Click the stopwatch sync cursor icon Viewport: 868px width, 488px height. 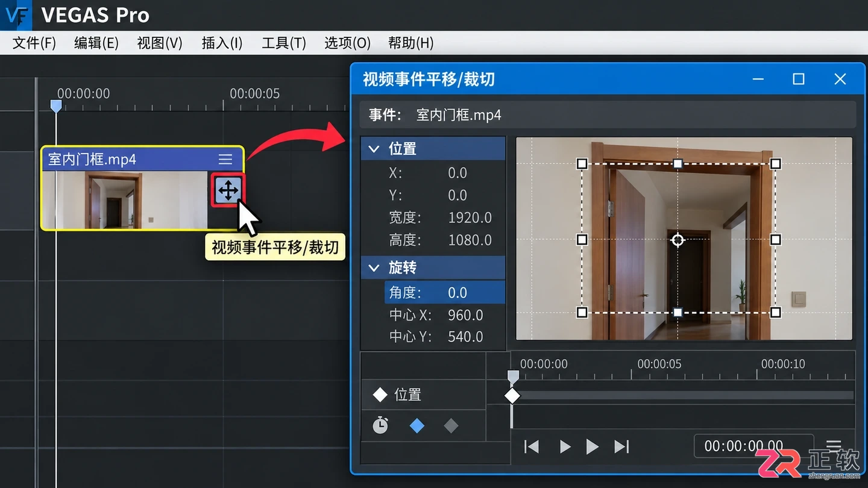point(380,426)
